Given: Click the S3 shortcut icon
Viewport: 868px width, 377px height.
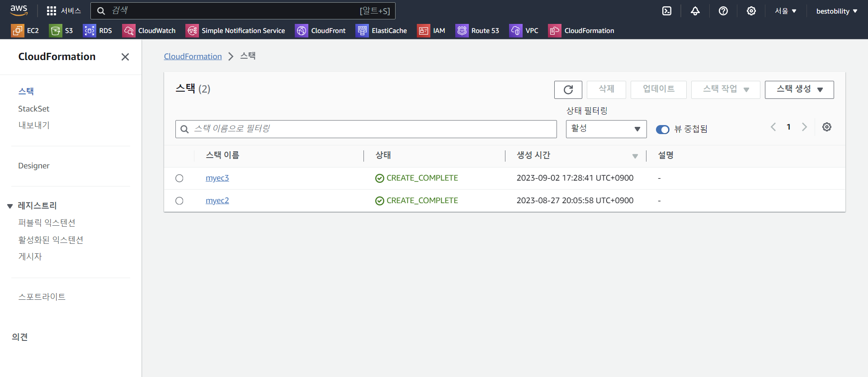Looking at the screenshot, I should pyautogui.click(x=56, y=31).
